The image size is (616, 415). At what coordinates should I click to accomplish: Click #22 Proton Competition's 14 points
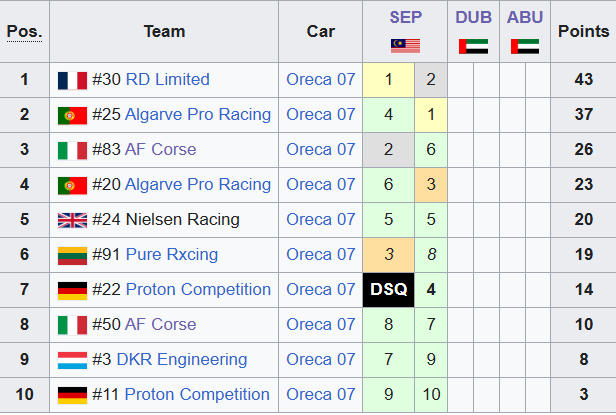click(x=583, y=289)
